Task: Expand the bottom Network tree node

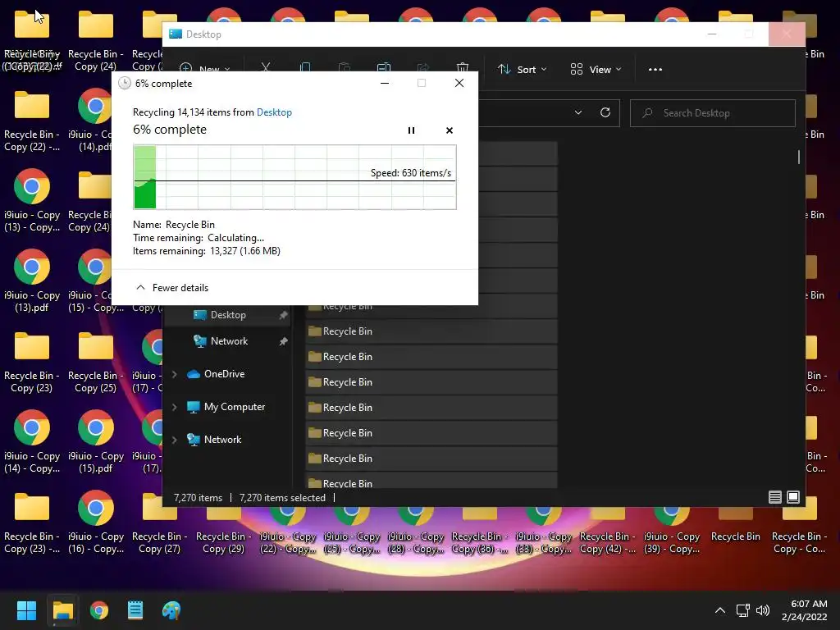Action: click(x=175, y=440)
